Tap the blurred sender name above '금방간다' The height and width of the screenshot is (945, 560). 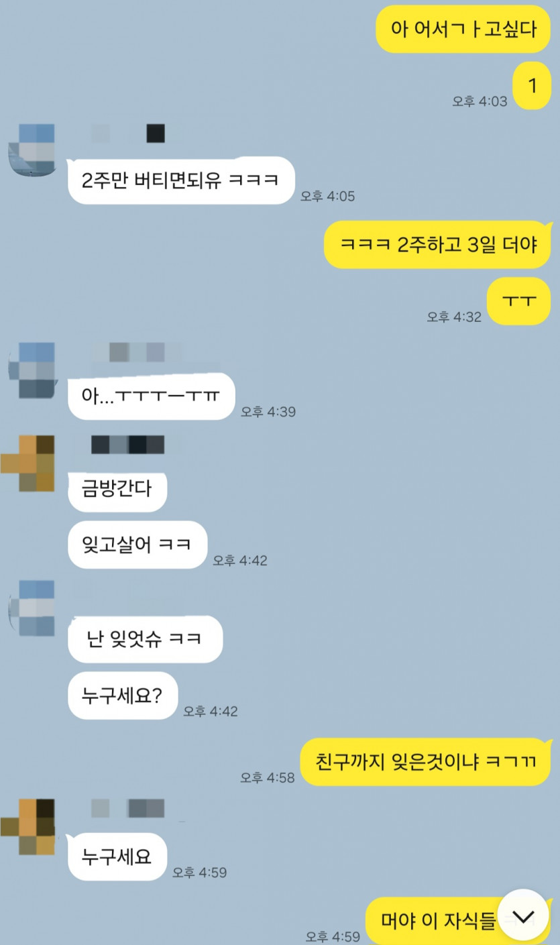point(127,445)
